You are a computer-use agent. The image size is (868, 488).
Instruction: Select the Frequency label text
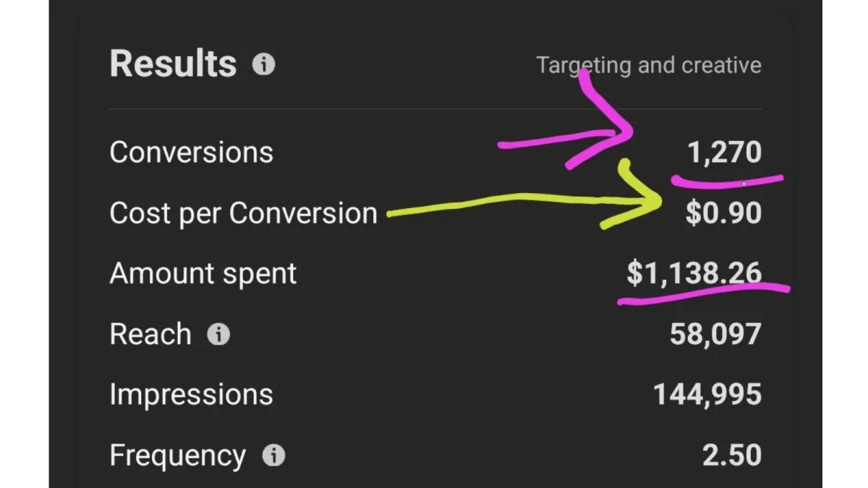178,456
